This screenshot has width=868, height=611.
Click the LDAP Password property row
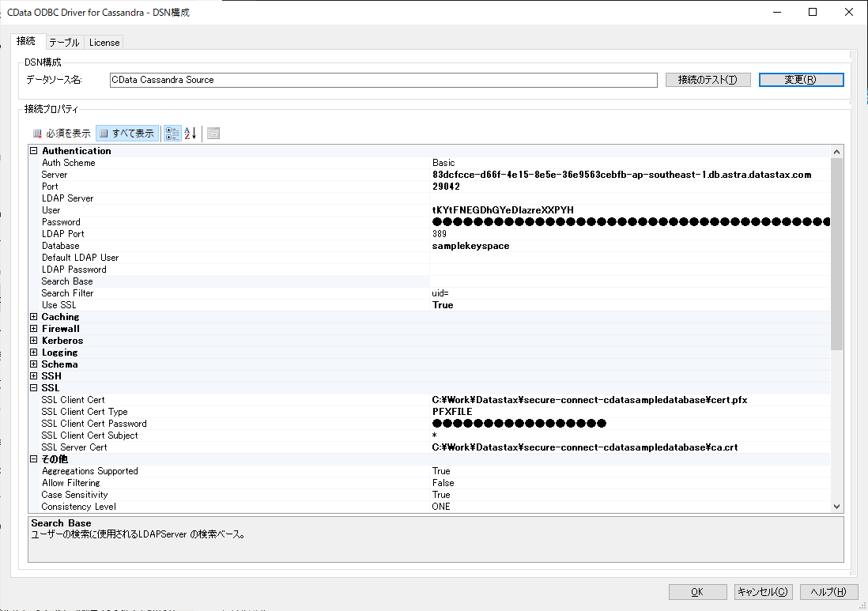point(429,270)
